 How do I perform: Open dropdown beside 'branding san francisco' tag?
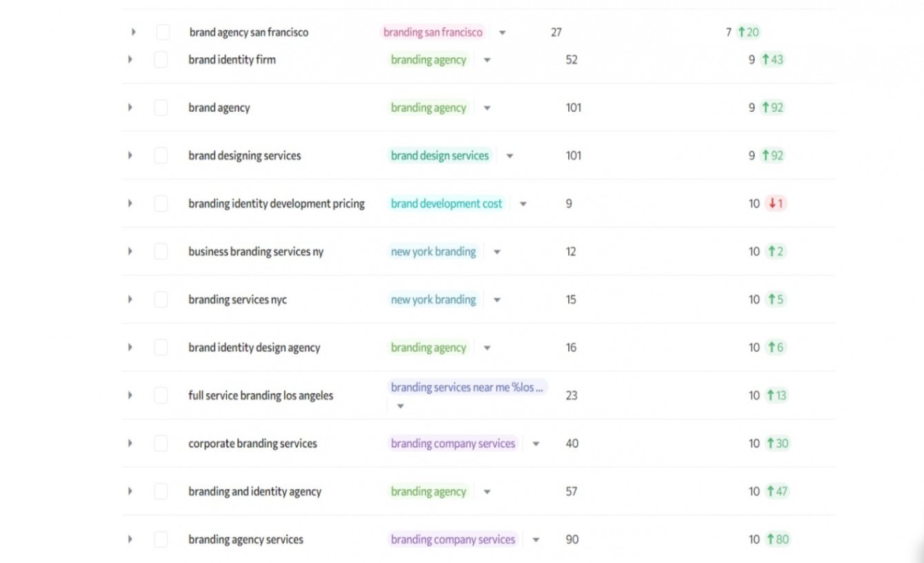(x=502, y=33)
